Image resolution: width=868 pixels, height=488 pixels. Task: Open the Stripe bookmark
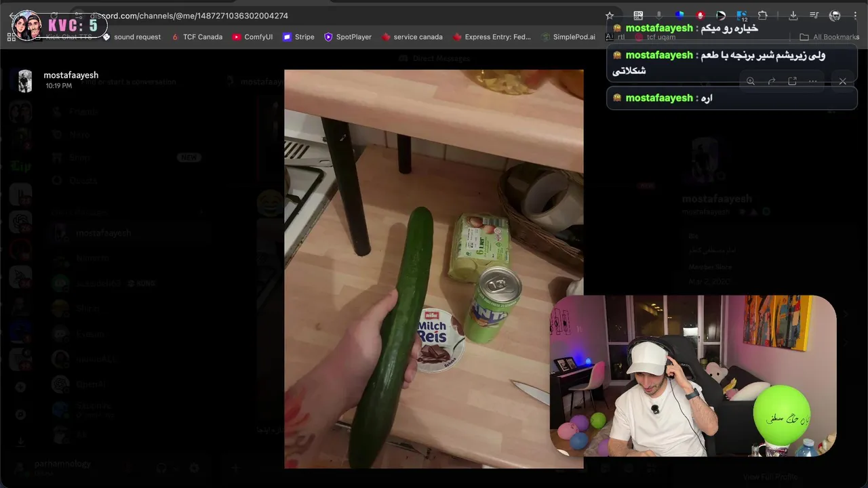click(298, 37)
